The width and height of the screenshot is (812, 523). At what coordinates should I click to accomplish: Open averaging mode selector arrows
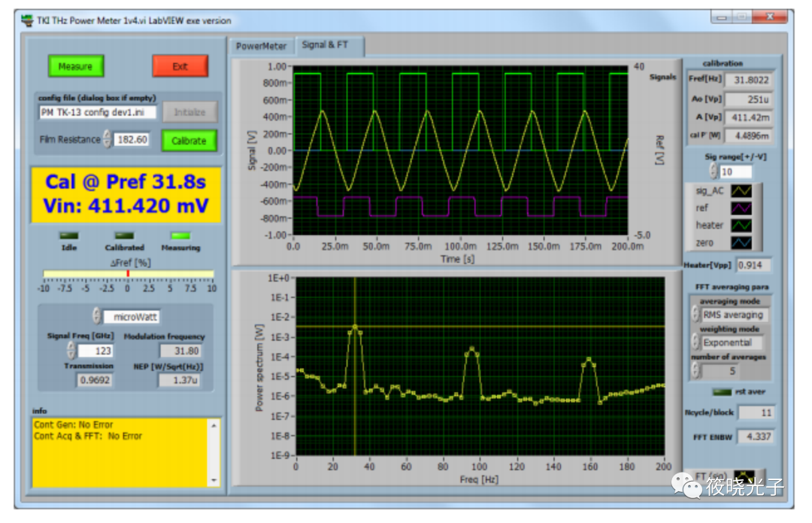click(695, 314)
